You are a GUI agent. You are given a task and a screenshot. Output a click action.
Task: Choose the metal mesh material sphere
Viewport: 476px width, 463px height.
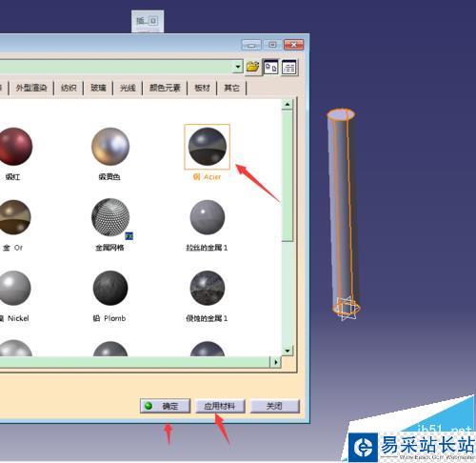(110, 217)
